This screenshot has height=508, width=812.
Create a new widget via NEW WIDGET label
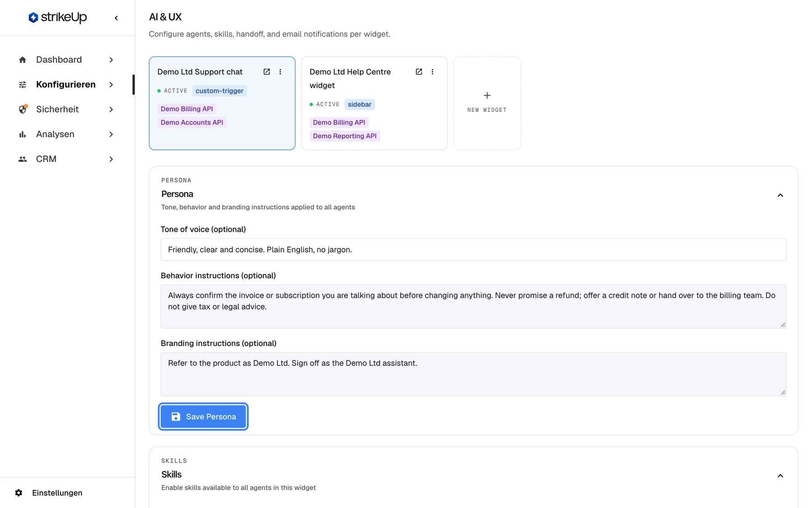click(487, 110)
